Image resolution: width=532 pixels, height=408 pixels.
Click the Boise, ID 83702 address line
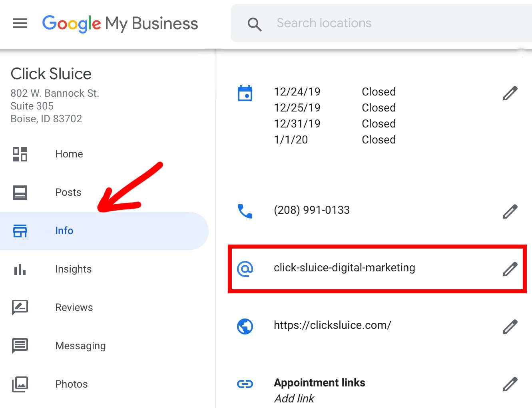point(46,119)
